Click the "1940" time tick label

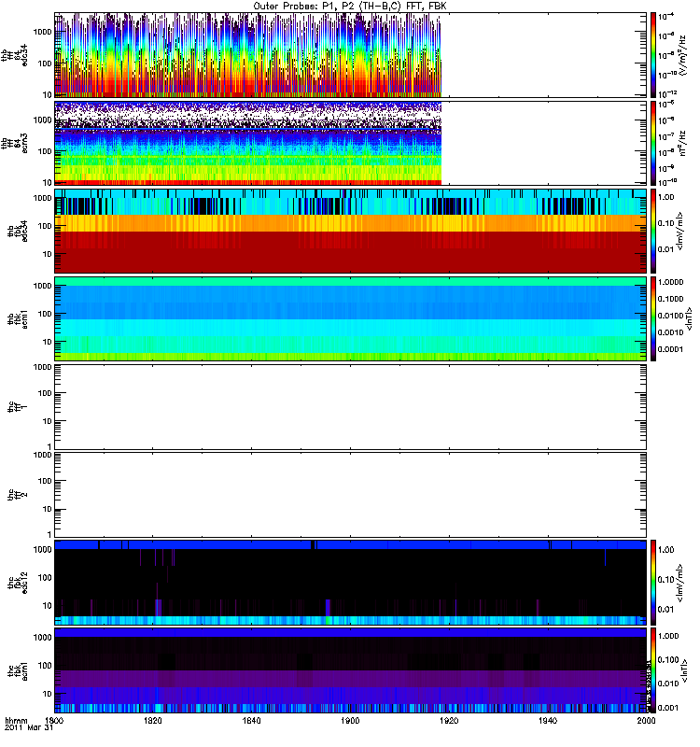click(548, 721)
